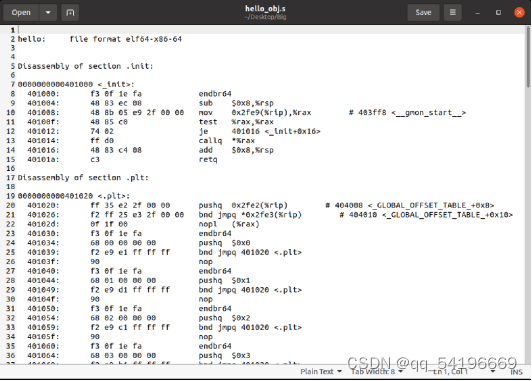Click 'endbr64' on line 8

(x=215, y=94)
